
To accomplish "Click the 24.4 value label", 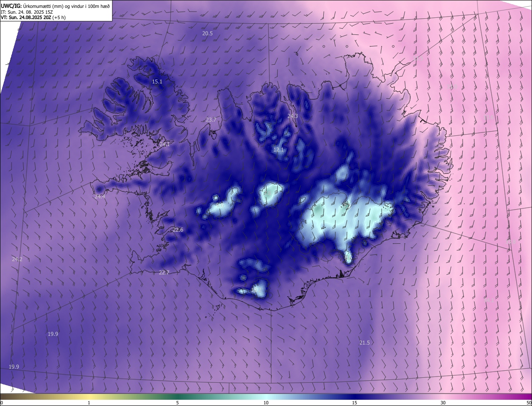I will (100, 197).
